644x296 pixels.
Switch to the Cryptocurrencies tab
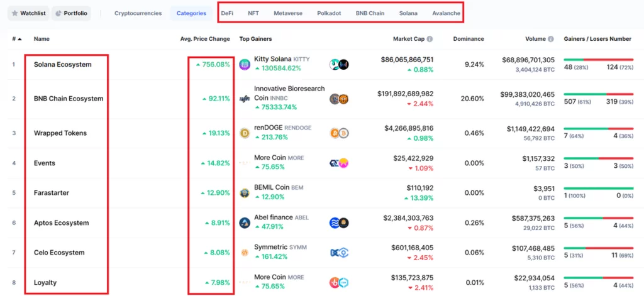click(x=138, y=13)
